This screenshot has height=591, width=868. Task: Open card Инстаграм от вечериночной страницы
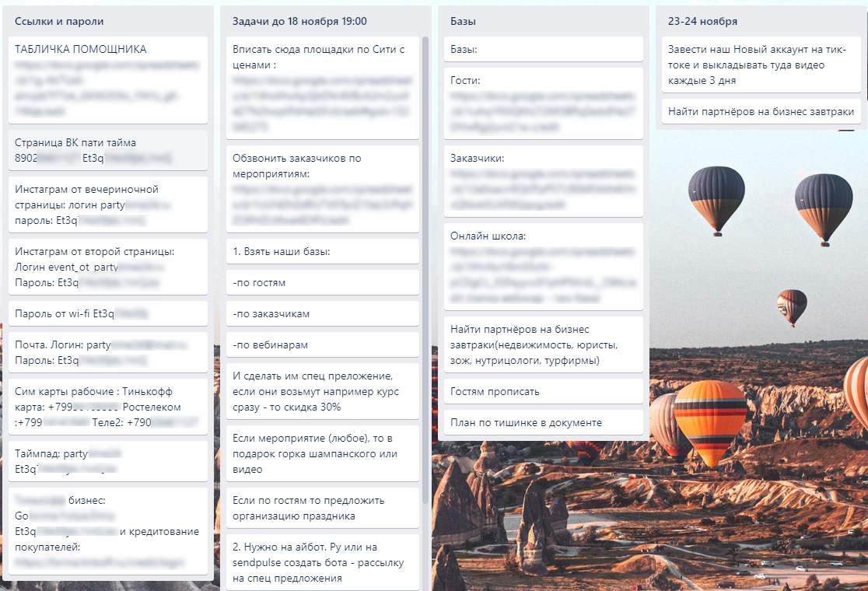coord(108,205)
